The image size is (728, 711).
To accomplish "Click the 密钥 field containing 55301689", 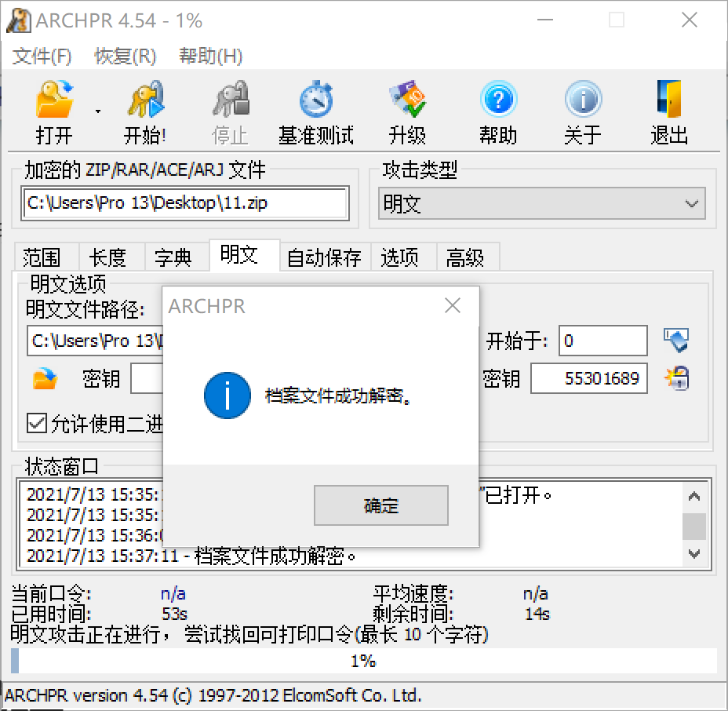I will coord(588,378).
